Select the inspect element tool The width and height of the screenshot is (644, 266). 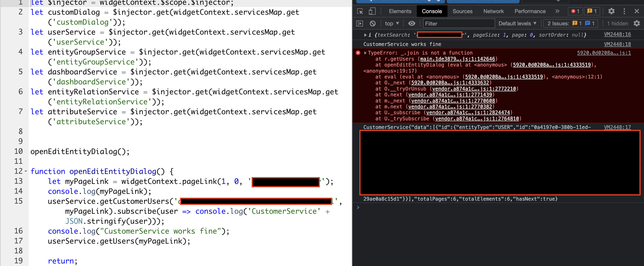(360, 11)
